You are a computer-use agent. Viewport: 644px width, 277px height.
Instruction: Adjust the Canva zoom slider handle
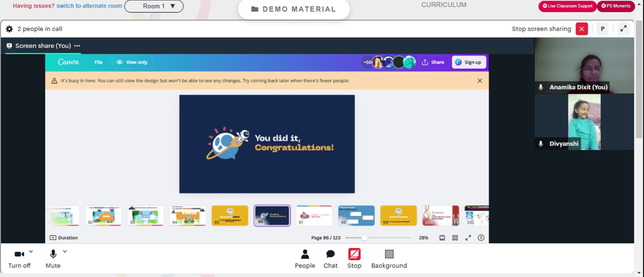365,238
